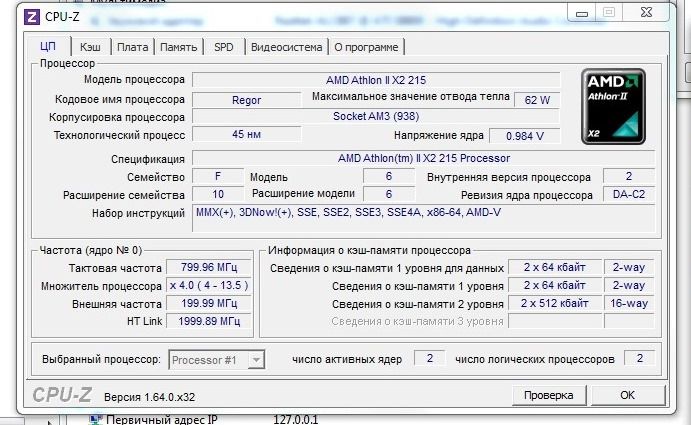Open the О программе tab
The width and height of the screenshot is (691, 425).
tap(366, 47)
